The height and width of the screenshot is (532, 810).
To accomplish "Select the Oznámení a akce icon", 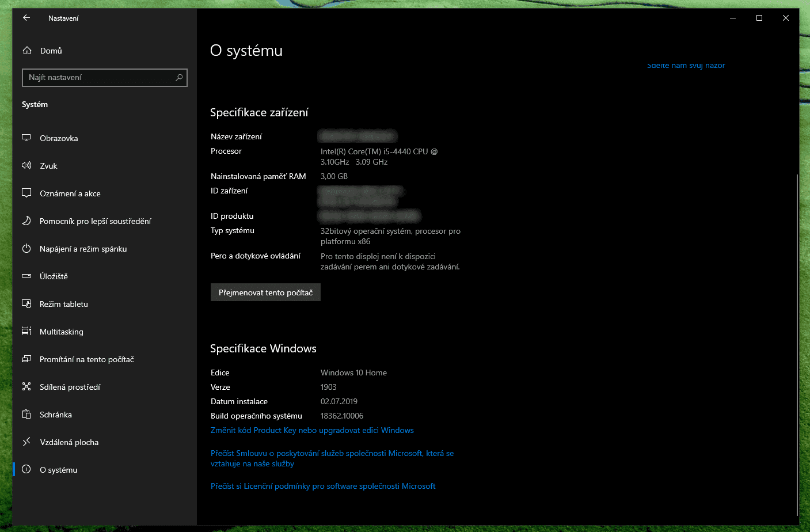I will click(26, 193).
